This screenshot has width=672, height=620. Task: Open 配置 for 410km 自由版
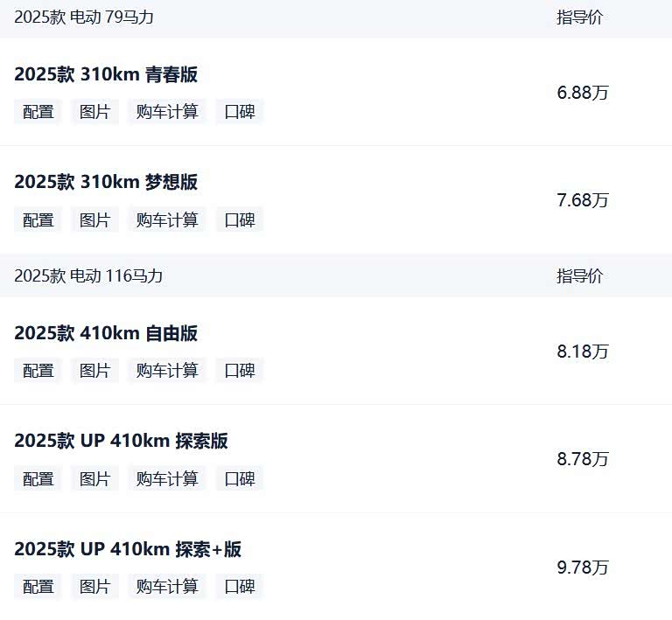click(38, 371)
